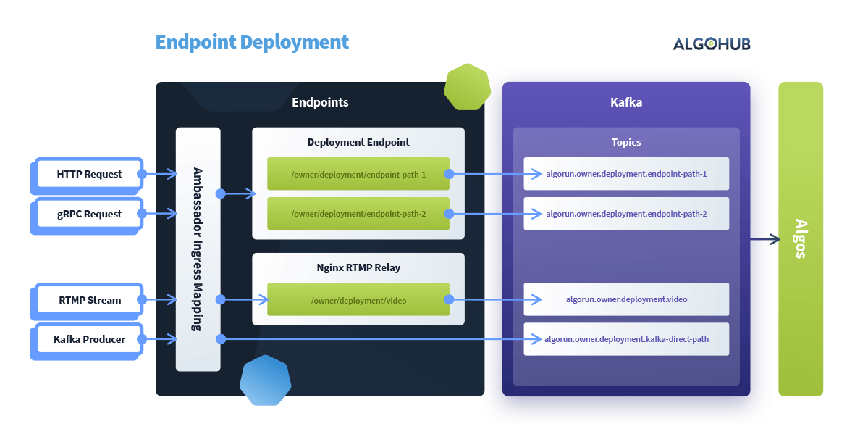Click the blue heptagon below the Endpoints panel
This screenshot has height=437, width=868.
tap(265, 380)
